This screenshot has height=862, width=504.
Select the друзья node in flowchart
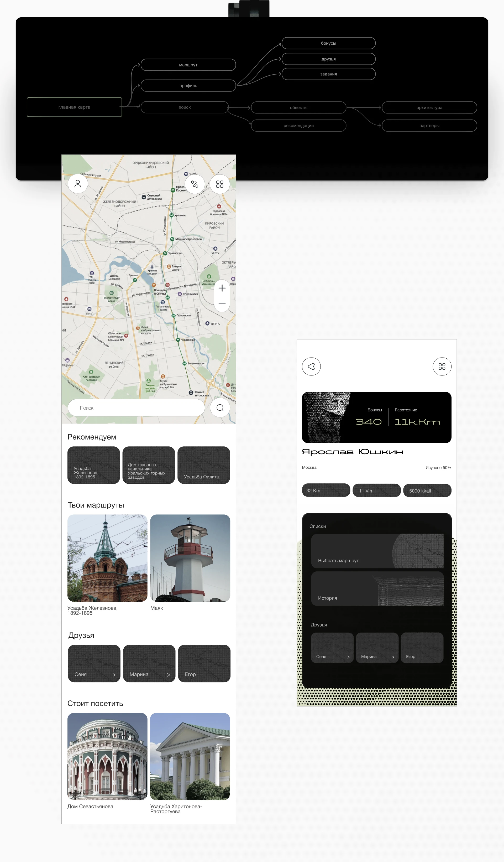[x=329, y=59]
